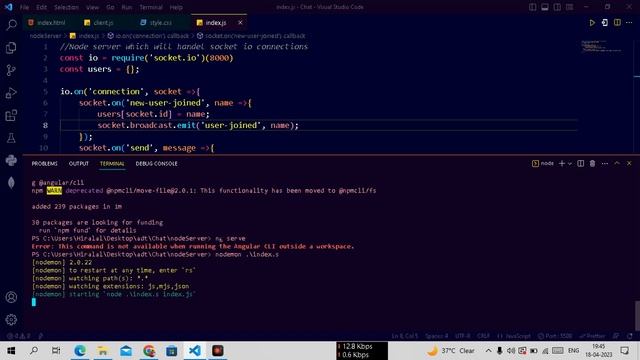The image size is (640, 360).
Task: Click the terminal vertical scrollbar
Action: click(x=637, y=315)
